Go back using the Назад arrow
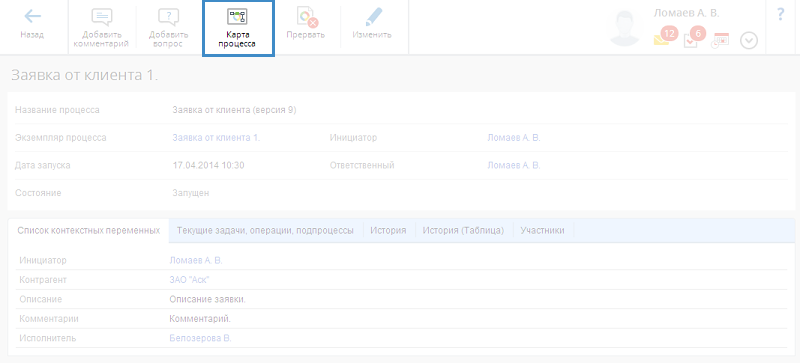This screenshot has height=363, width=800. click(x=32, y=25)
